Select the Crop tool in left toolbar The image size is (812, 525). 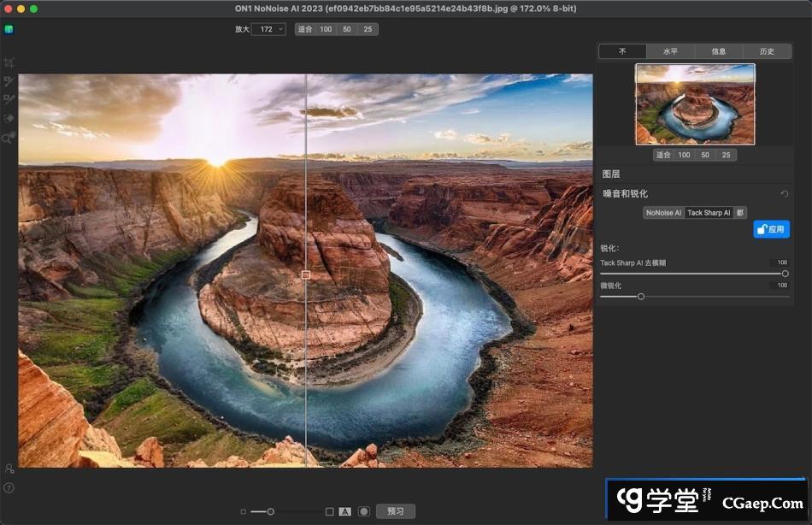tap(9, 62)
